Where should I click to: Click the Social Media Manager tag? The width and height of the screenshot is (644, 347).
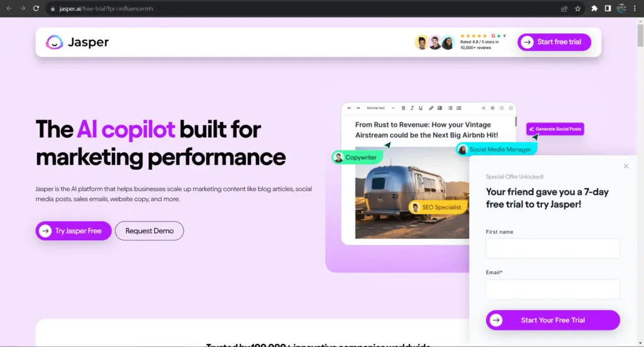496,150
